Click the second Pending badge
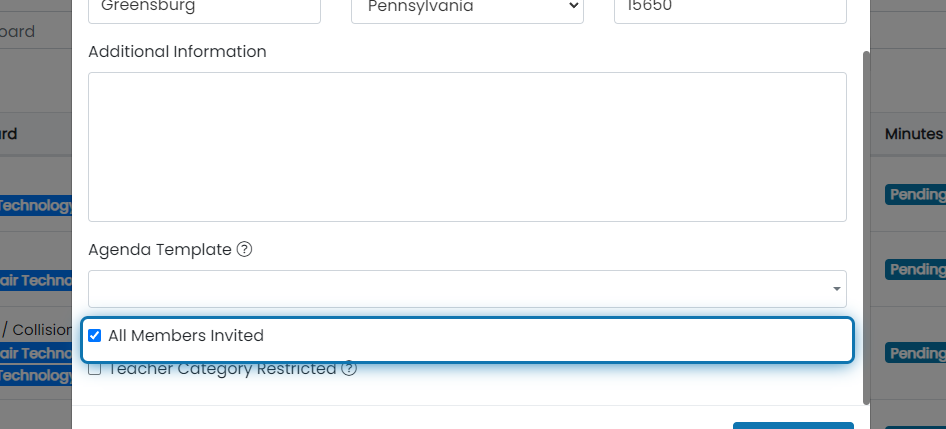Screen dimensions: 946x429 point(915,270)
